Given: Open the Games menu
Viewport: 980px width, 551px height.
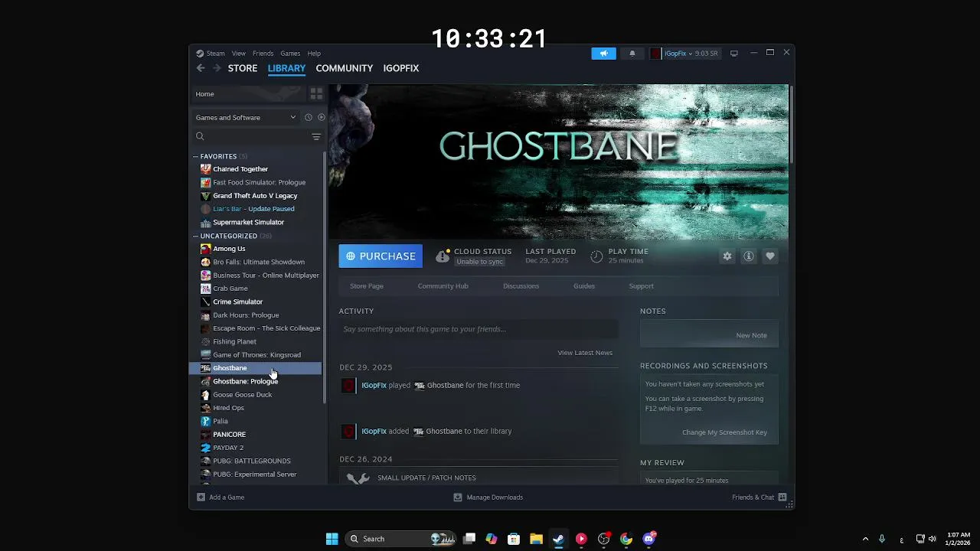Looking at the screenshot, I should tap(290, 54).
